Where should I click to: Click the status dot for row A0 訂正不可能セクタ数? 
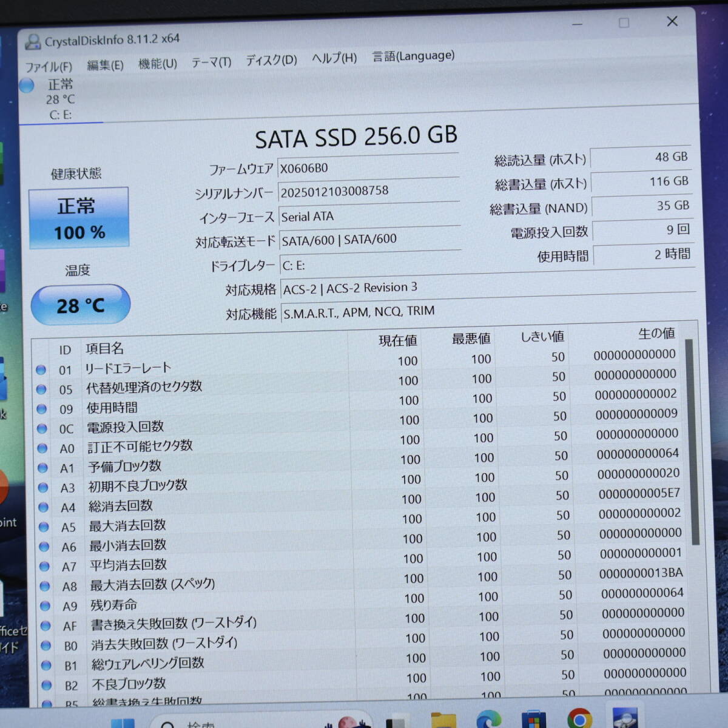click(42, 448)
